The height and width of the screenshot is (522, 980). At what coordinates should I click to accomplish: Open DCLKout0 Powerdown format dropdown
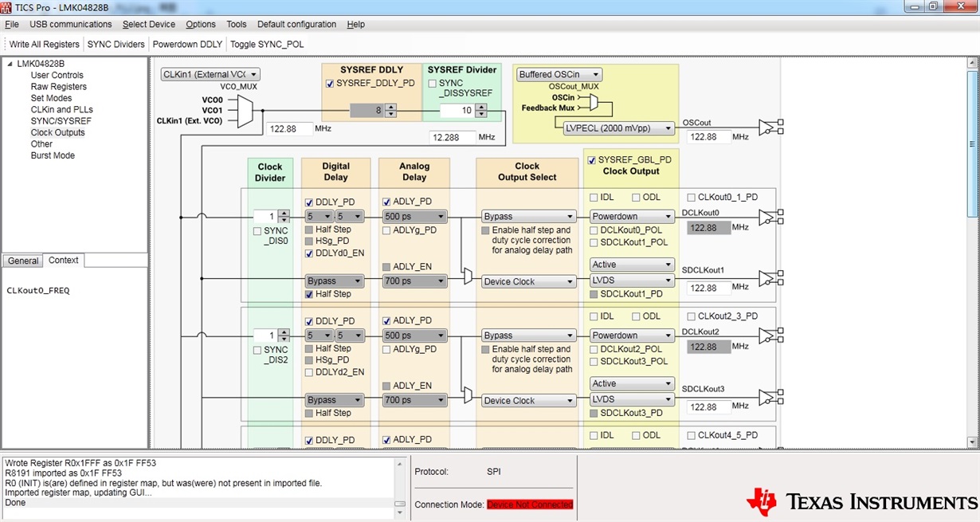(x=633, y=216)
